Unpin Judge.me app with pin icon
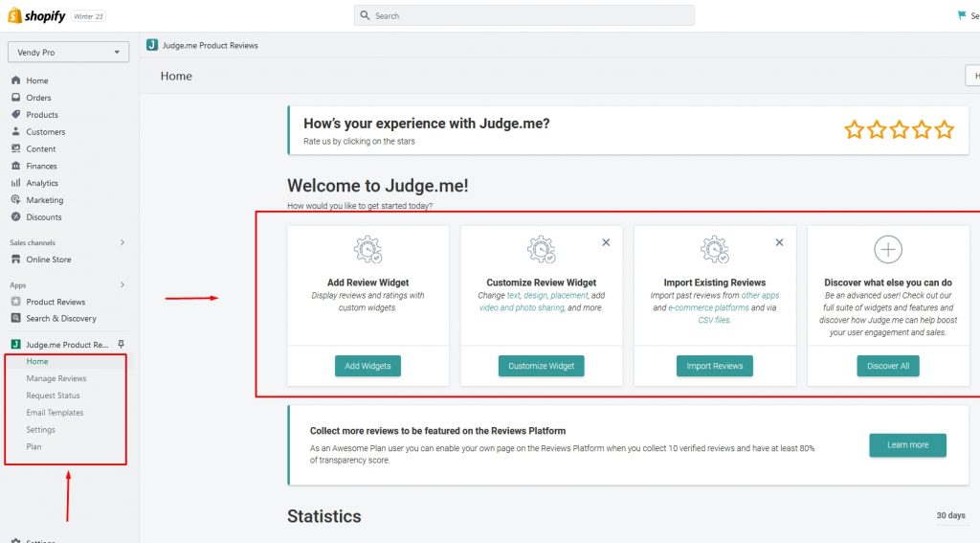 coord(122,344)
